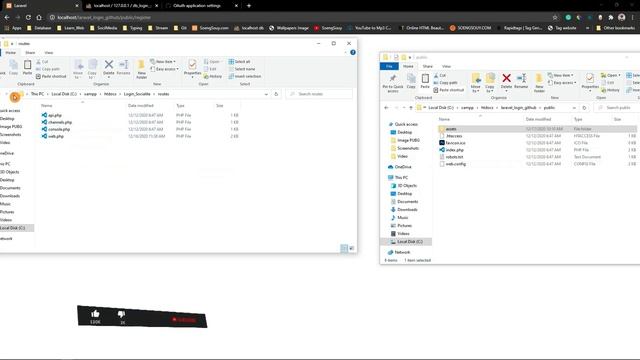Expand address history dropdown in routes window
This screenshot has width=640, height=360.
point(266,94)
